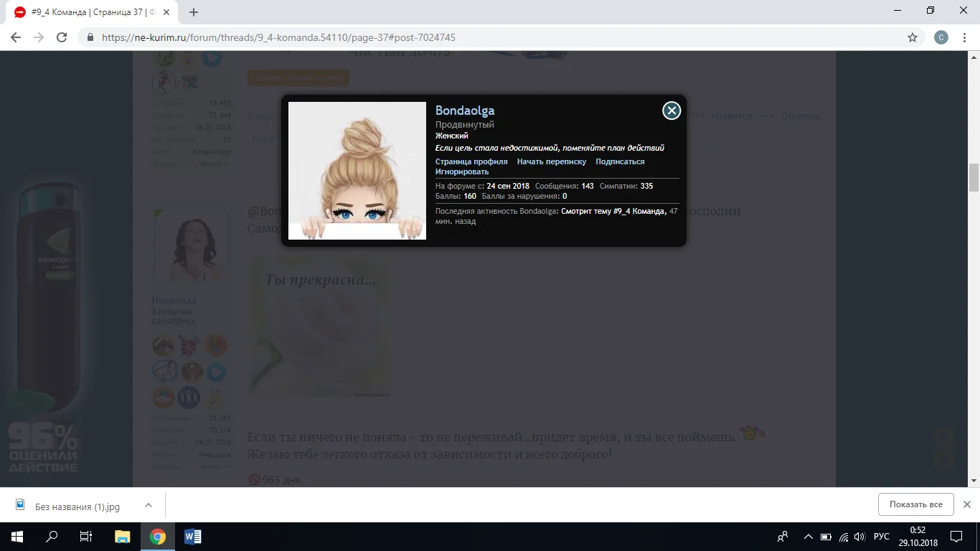Screen dimensions: 980x551
Task: Open Chrome's three-dot customize menu
Action: pyautogui.click(x=964, y=37)
